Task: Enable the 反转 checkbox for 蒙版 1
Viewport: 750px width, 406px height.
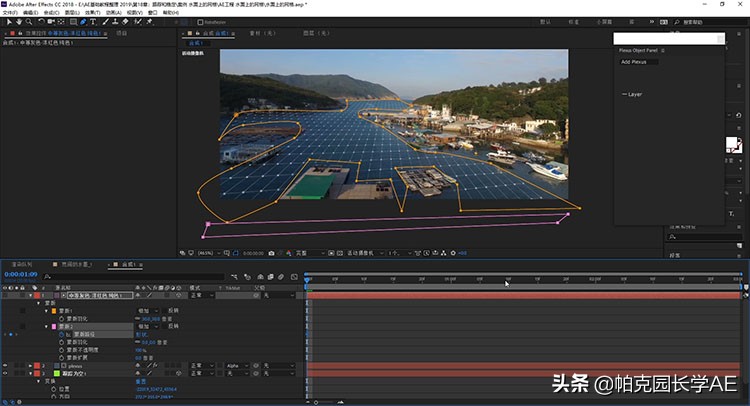Action: click(164, 311)
